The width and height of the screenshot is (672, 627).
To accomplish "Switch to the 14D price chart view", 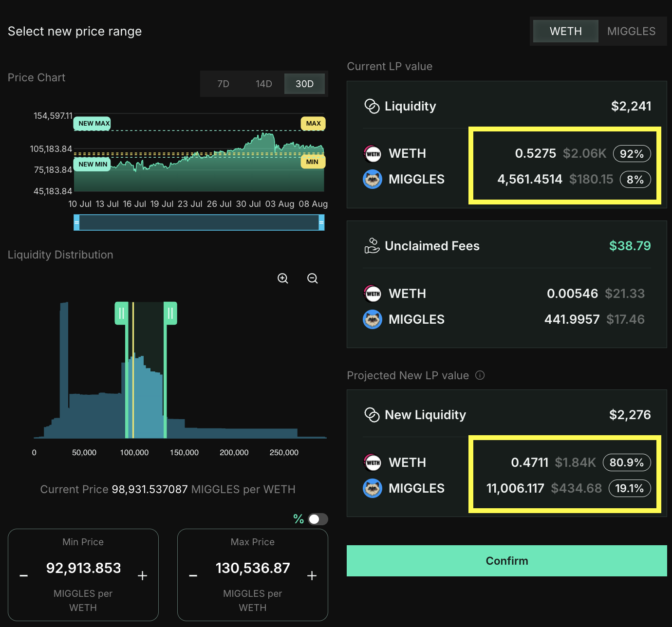I will point(263,83).
